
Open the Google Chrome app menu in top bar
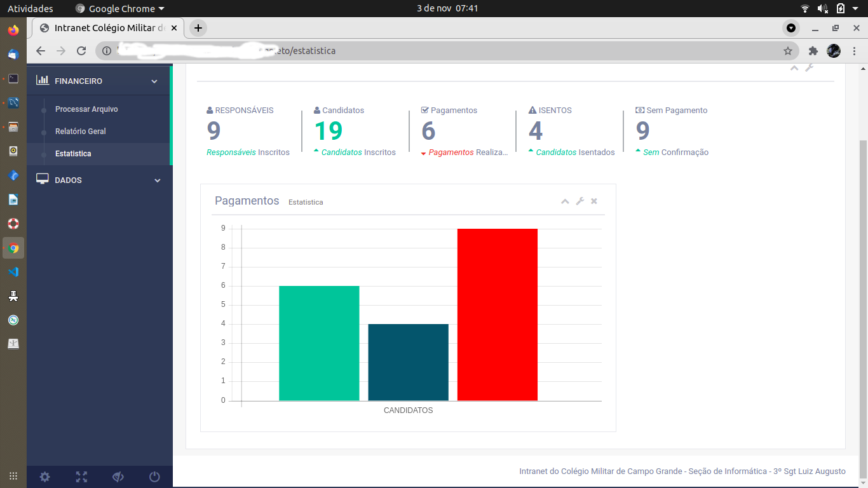coord(119,9)
